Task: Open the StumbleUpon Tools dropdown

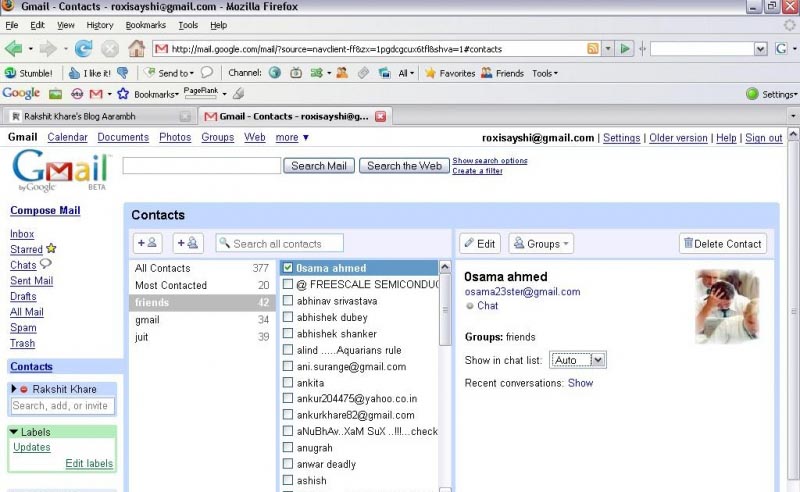Action: pos(545,73)
